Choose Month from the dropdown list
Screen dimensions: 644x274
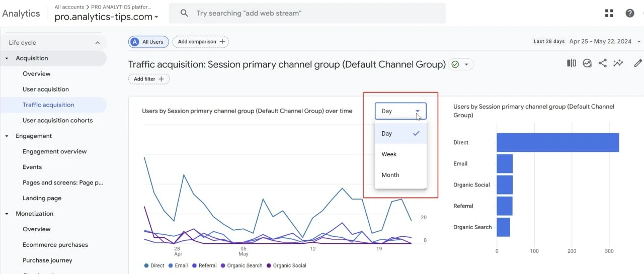click(400, 175)
